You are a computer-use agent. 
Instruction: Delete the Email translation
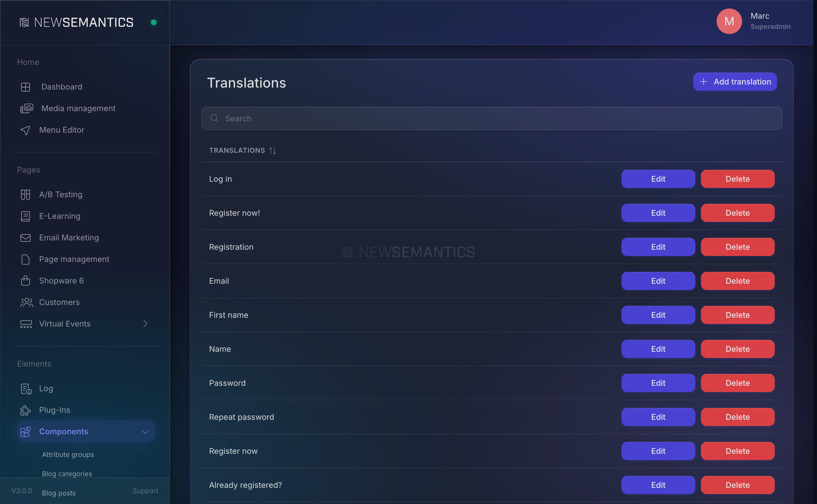(x=738, y=281)
